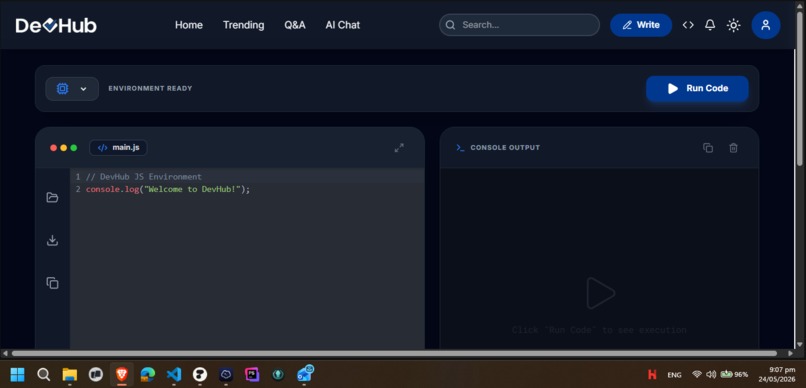Open the Home nav item

point(189,25)
